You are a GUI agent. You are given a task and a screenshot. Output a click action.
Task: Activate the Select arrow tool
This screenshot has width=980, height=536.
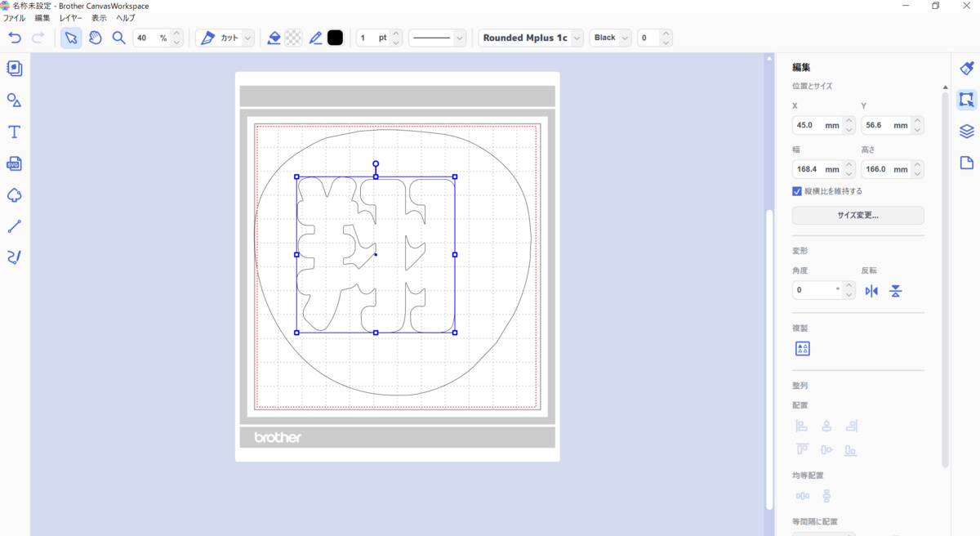[71, 38]
